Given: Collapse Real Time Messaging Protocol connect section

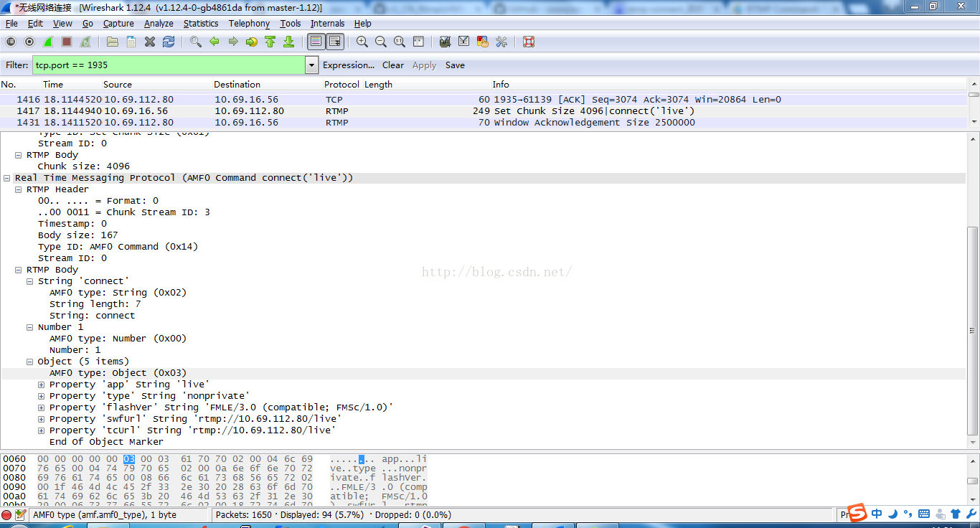Looking at the screenshot, I should pos(7,178).
